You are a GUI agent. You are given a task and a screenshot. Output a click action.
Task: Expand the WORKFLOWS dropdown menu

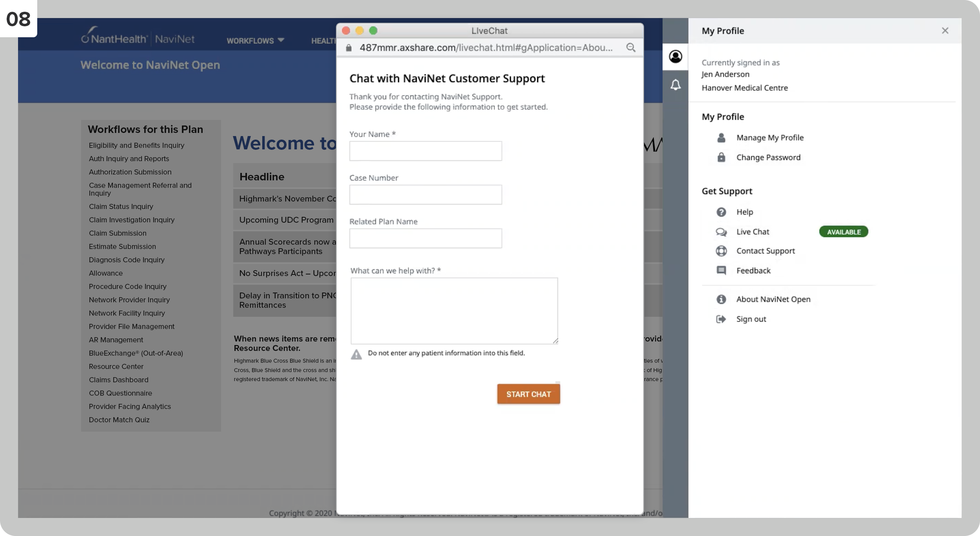[x=255, y=40]
